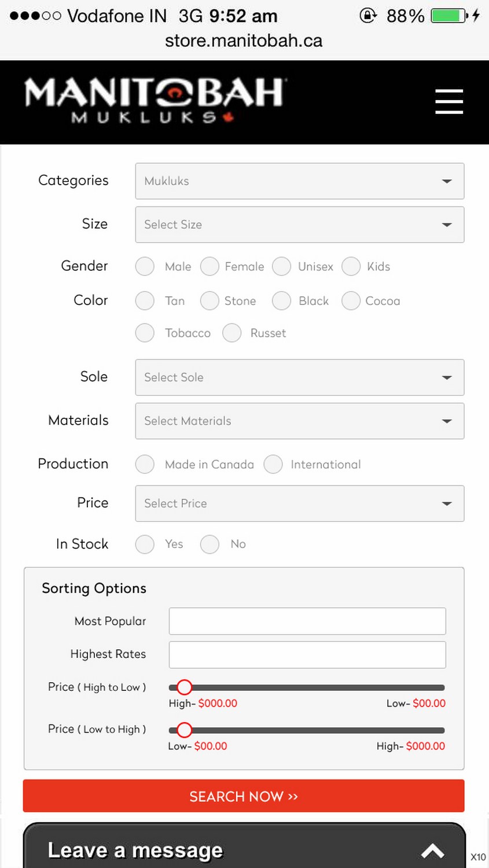489x868 pixels.
Task: Open the Select Sole dropdown
Action: [x=299, y=377]
